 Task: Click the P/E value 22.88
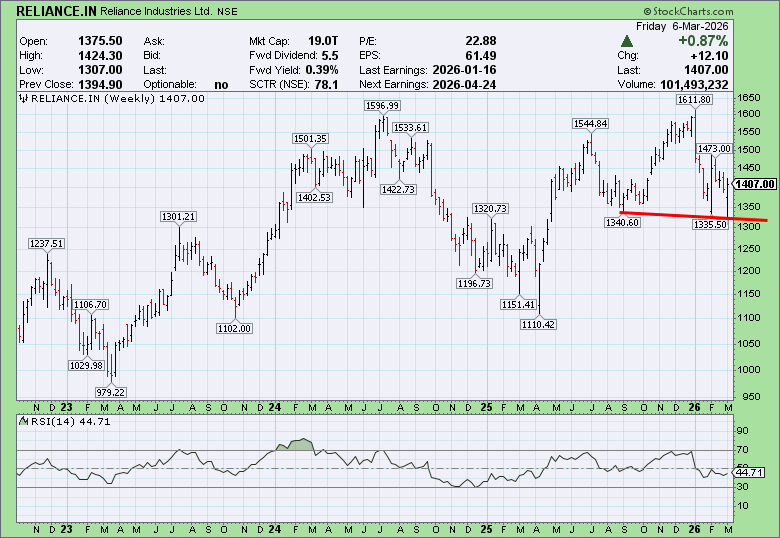481,41
